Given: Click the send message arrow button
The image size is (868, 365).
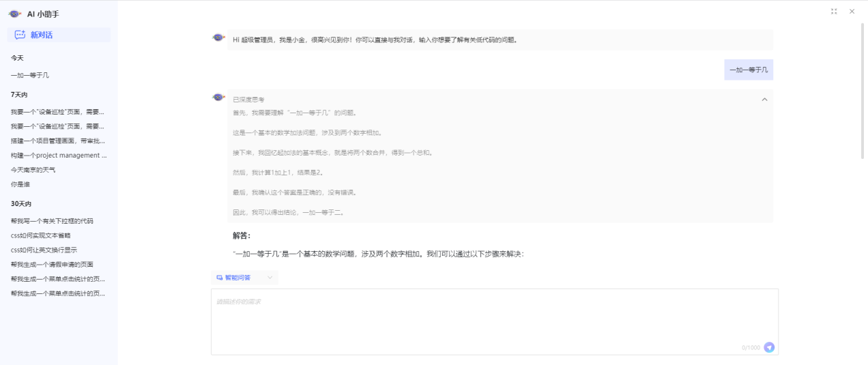Looking at the screenshot, I should (769, 347).
